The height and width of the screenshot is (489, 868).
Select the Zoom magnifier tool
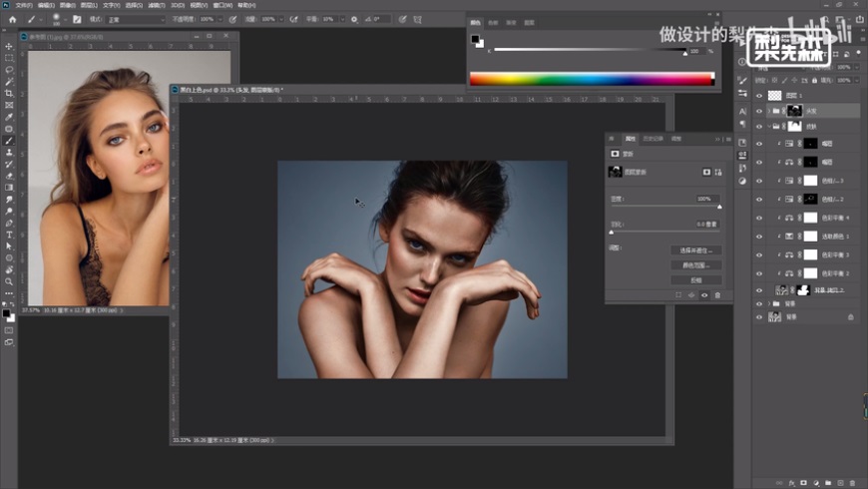click(9, 280)
